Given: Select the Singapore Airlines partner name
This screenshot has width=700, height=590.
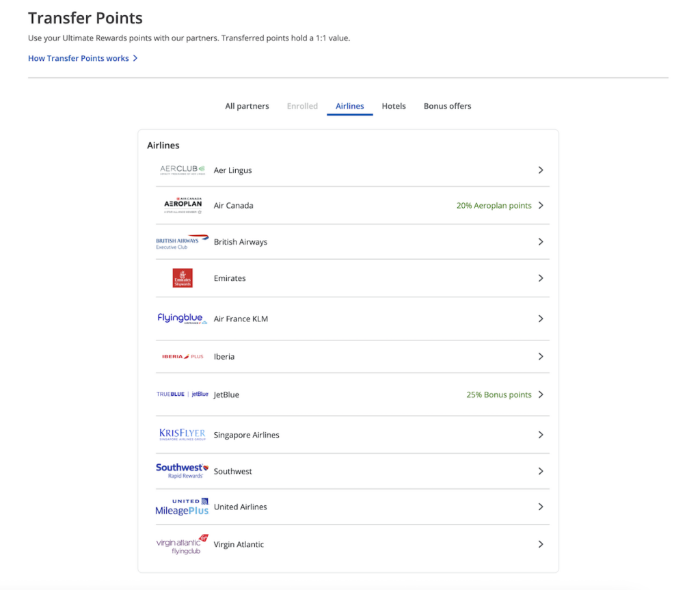Looking at the screenshot, I should 246,435.
